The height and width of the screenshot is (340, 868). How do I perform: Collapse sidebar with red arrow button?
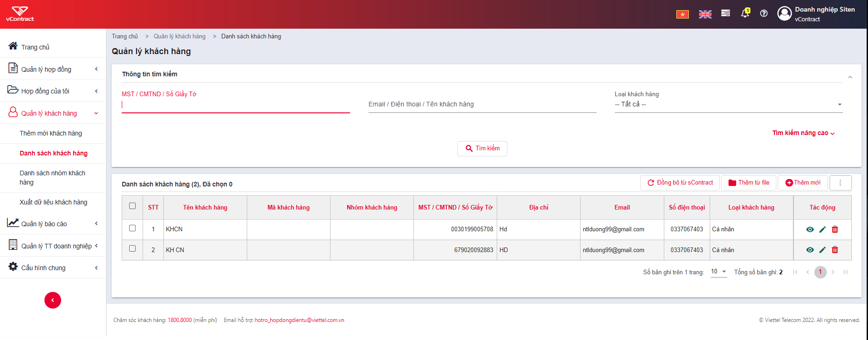click(53, 300)
